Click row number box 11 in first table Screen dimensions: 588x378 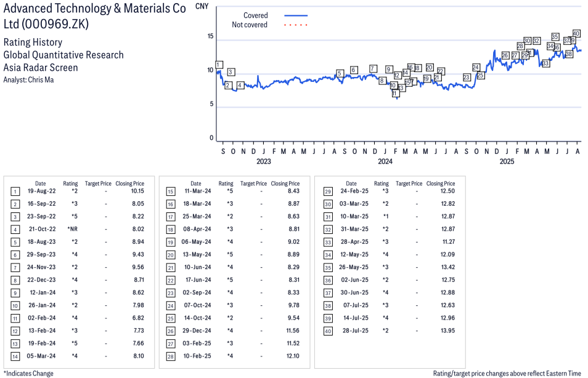click(15, 318)
